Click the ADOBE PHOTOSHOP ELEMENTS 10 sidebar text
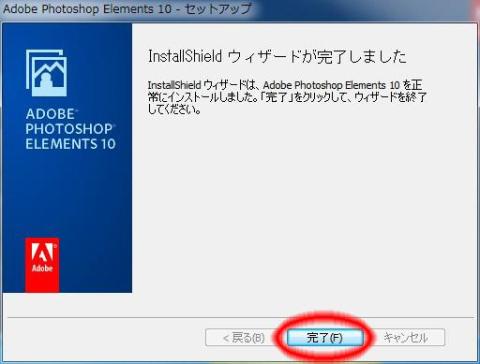480x364 pixels. (x=71, y=129)
